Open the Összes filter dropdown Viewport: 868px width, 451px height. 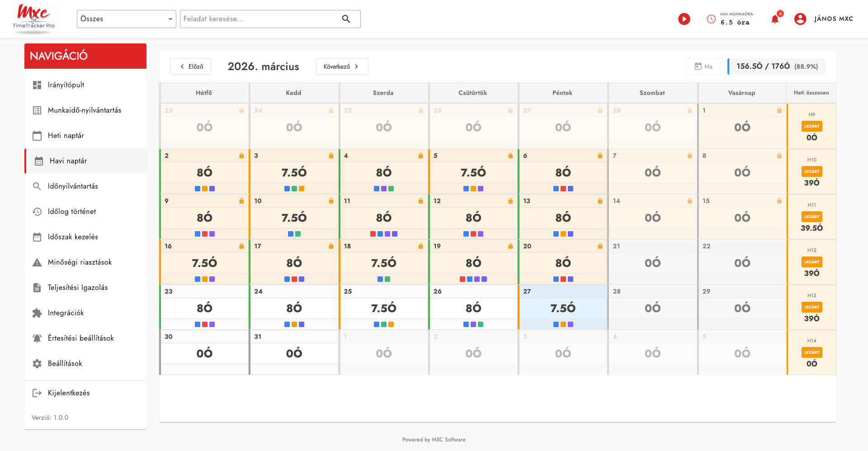click(x=126, y=19)
